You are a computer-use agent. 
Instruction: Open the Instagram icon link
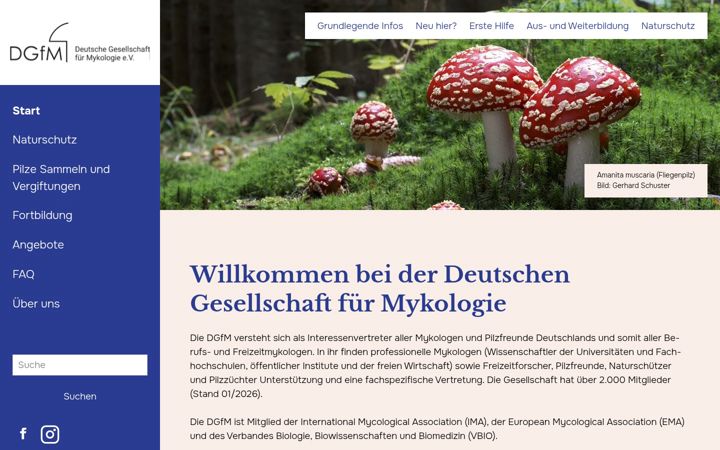point(50,434)
